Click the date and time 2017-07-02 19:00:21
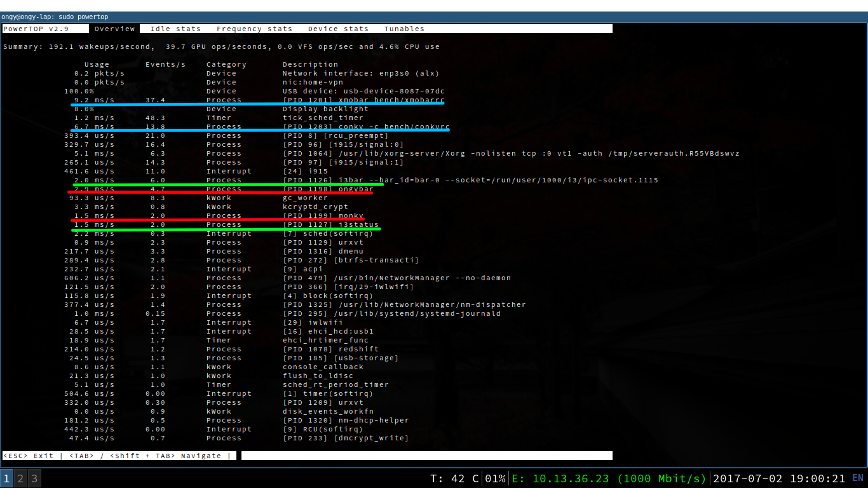 pos(780,478)
